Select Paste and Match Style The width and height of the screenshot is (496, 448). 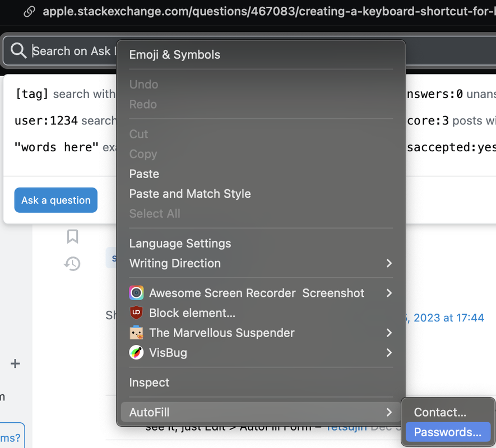pos(261,194)
